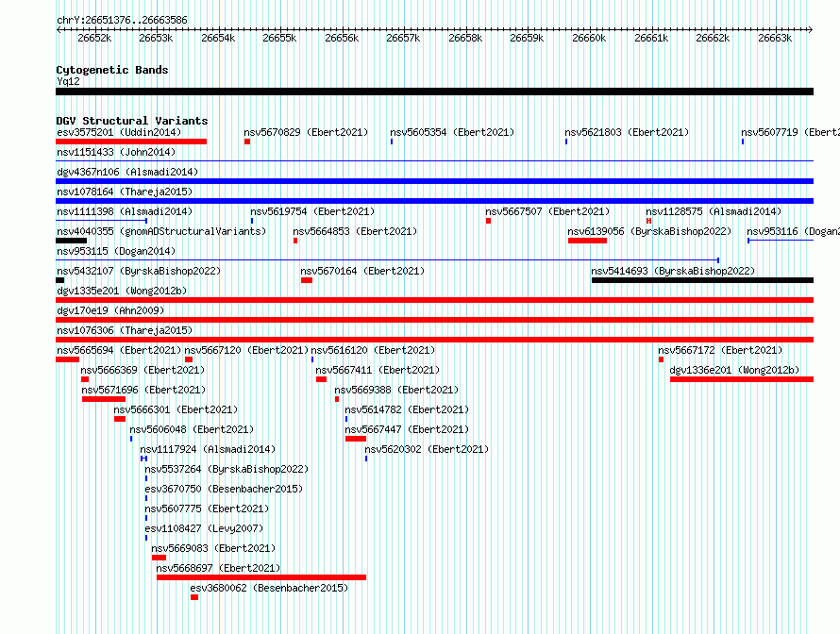This screenshot has width=840, height=634.
Task: Click the esv3575201 (Uddin2014) variant label
Action: pyautogui.click(x=119, y=132)
